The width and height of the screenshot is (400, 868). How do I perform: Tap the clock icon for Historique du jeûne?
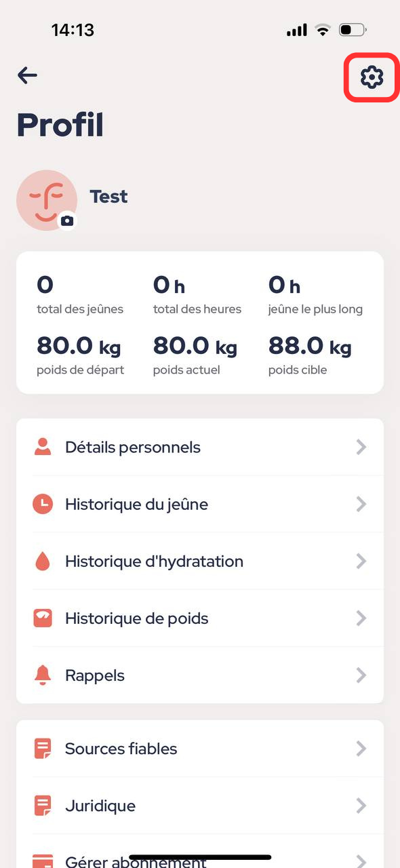click(x=43, y=504)
